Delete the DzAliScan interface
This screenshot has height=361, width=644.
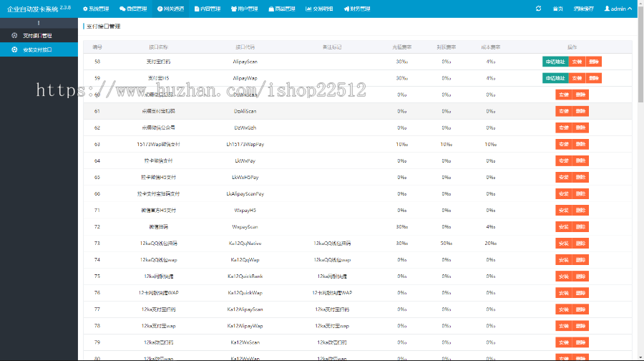580,111
